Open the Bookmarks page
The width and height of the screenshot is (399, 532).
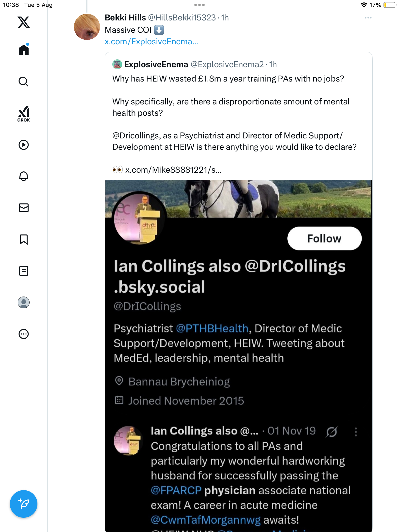coord(24,239)
